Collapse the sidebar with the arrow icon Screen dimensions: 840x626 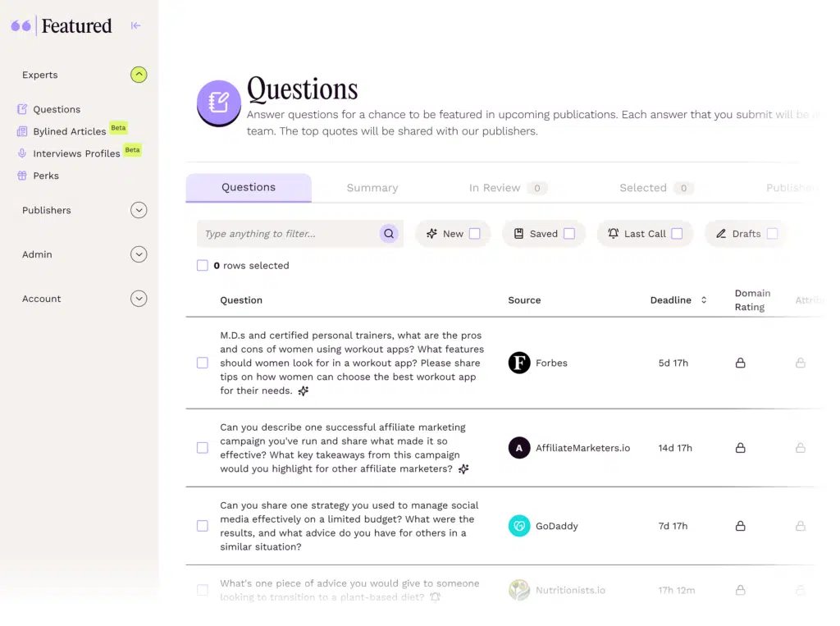(x=136, y=25)
